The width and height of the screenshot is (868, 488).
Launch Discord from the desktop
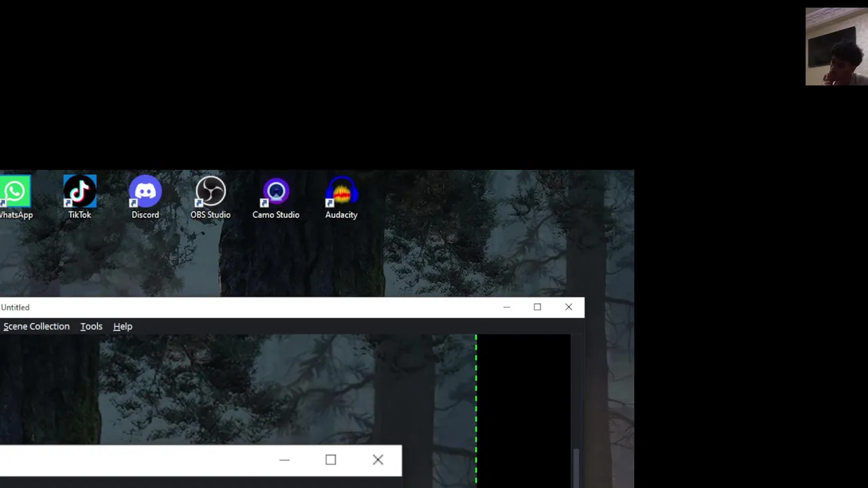point(145,197)
